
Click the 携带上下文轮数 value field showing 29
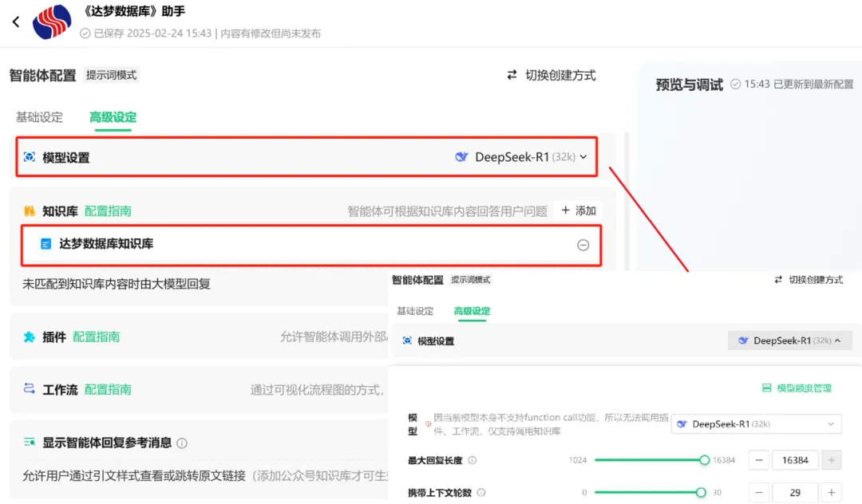(795, 493)
